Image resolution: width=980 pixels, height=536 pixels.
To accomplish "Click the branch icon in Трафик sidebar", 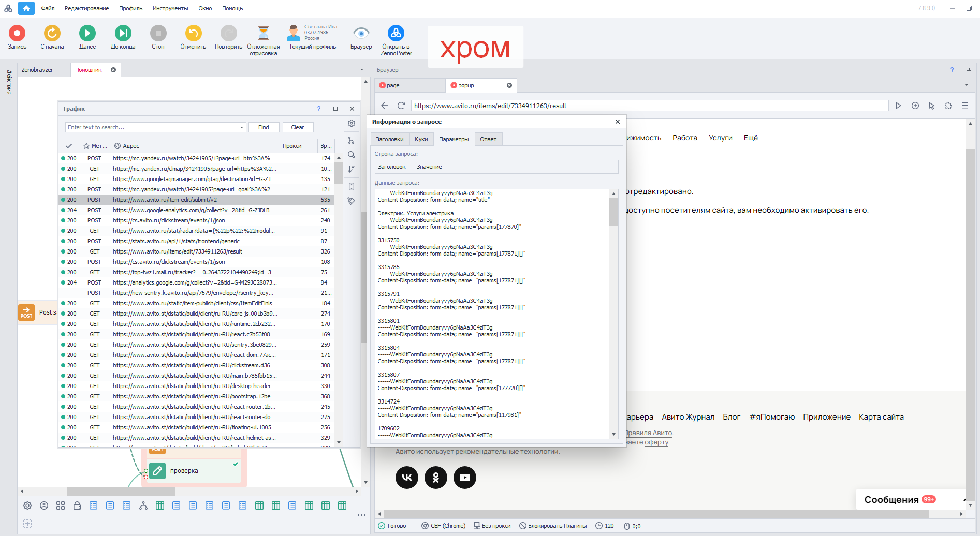I will click(352, 140).
